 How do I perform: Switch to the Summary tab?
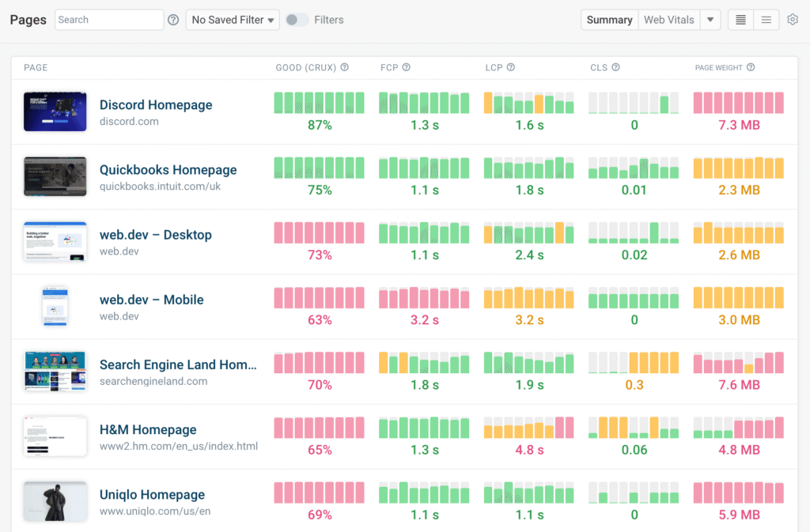(x=609, y=19)
